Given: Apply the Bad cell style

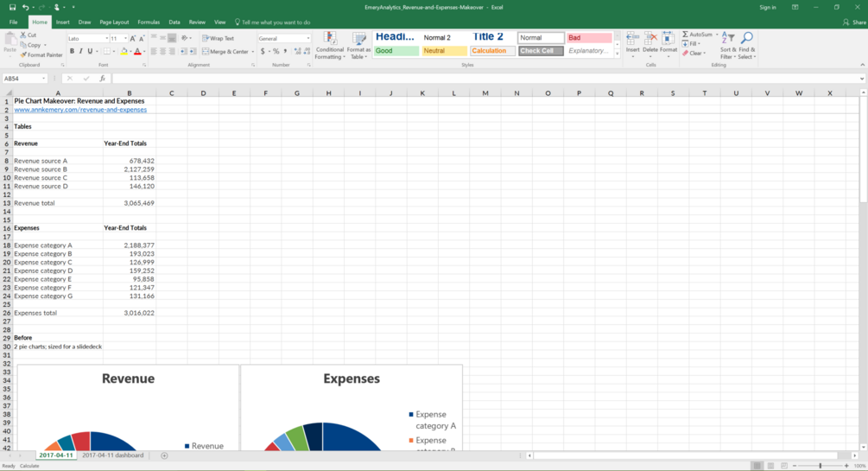Looking at the screenshot, I should click(x=589, y=38).
